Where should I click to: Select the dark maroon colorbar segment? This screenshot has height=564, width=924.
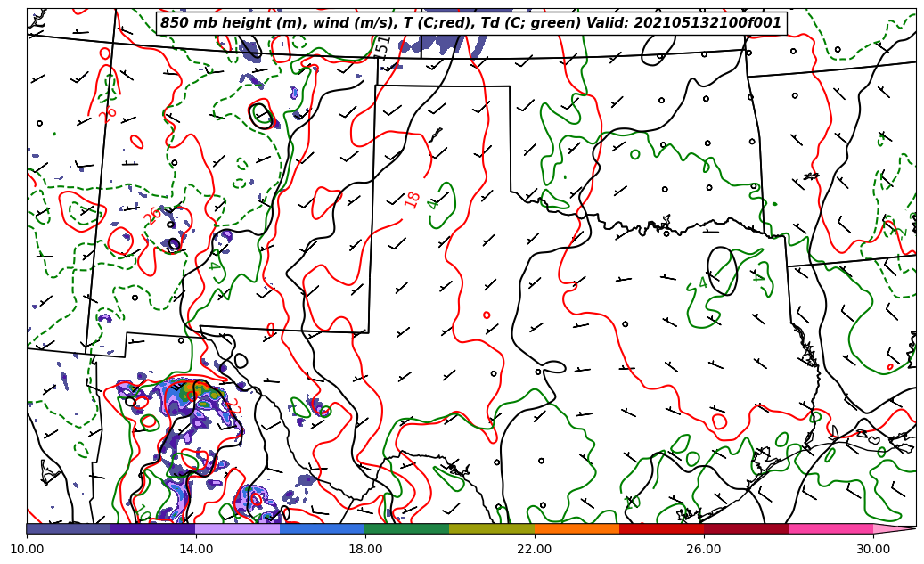click(746, 528)
